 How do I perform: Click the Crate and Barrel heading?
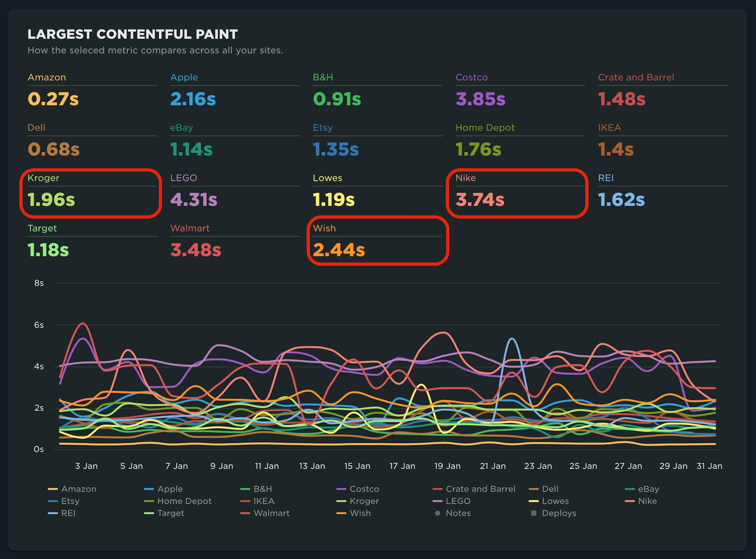coord(636,77)
